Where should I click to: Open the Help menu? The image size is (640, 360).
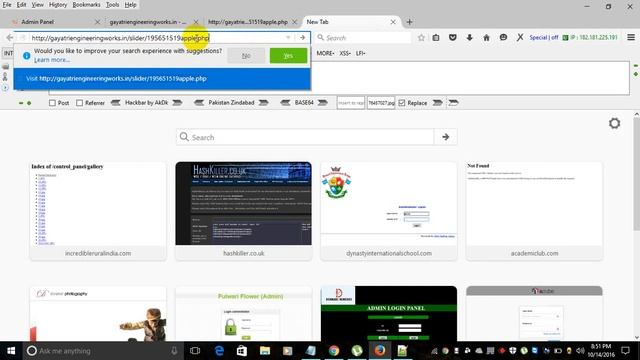pyautogui.click(x=131, y=5)
